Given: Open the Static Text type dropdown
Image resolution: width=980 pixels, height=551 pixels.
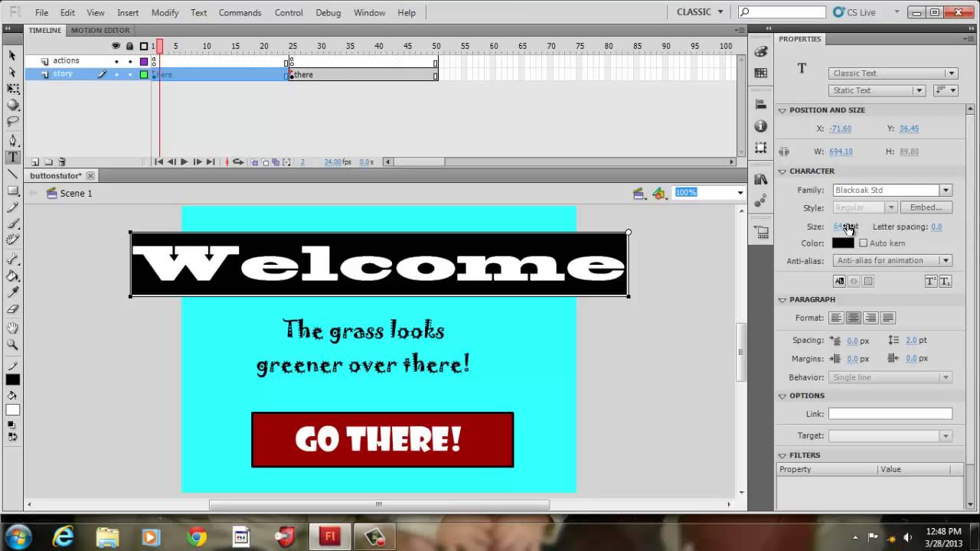Looking at the screenshot, I should point(877,90).
